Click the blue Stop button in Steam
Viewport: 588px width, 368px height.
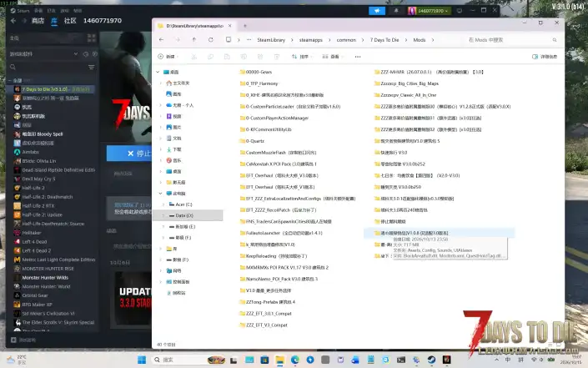(x=129, y=154)
